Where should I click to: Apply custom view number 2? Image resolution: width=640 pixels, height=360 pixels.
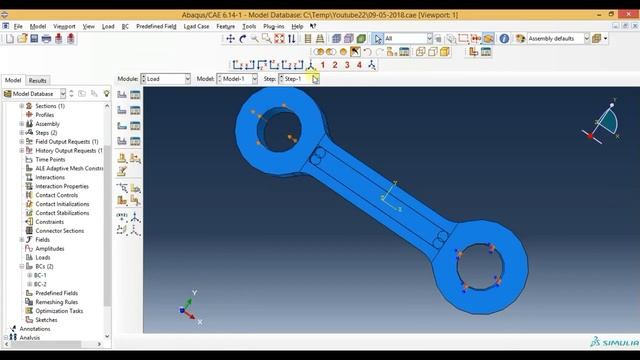click(x=335, y=65)
